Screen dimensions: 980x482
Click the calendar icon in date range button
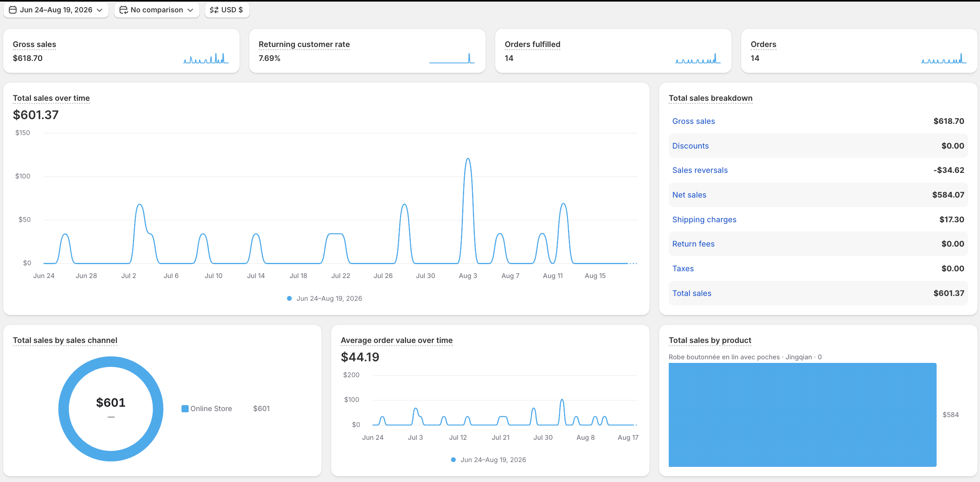coord(13,10)
